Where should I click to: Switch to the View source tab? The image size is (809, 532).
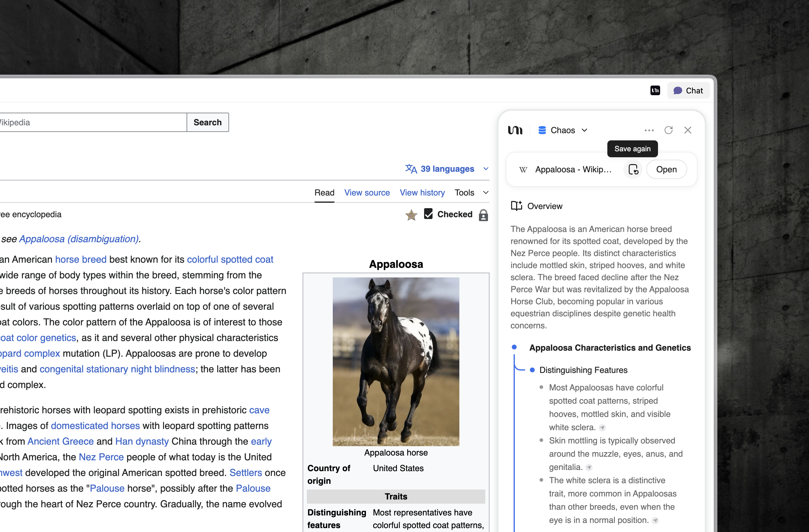coord(367,192)
